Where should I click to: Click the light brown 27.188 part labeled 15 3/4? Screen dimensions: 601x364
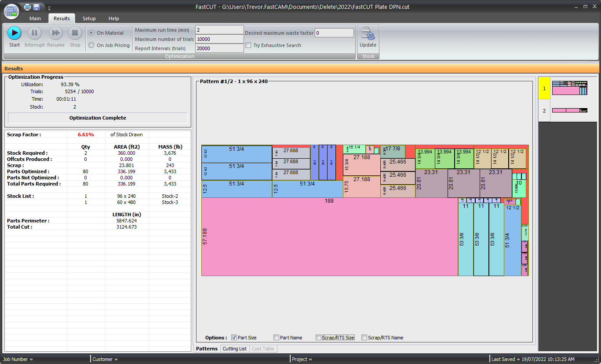point(361,165)
